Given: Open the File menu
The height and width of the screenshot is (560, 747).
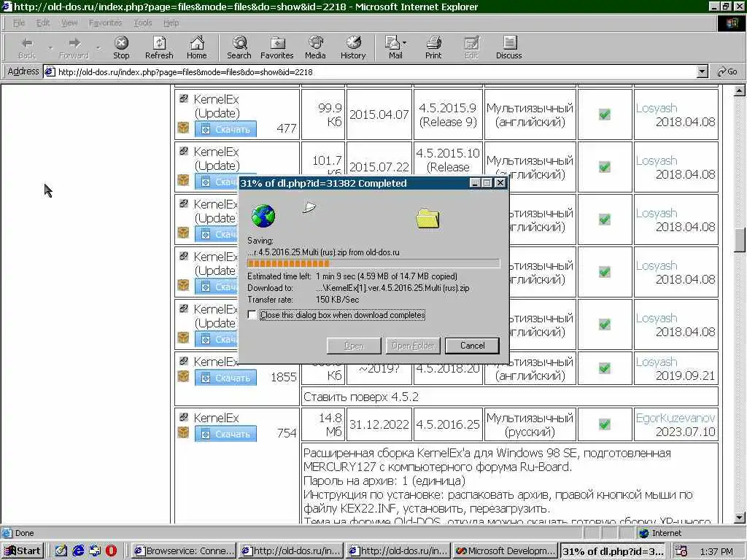Looking at the screenshot, I should (19, 23).
